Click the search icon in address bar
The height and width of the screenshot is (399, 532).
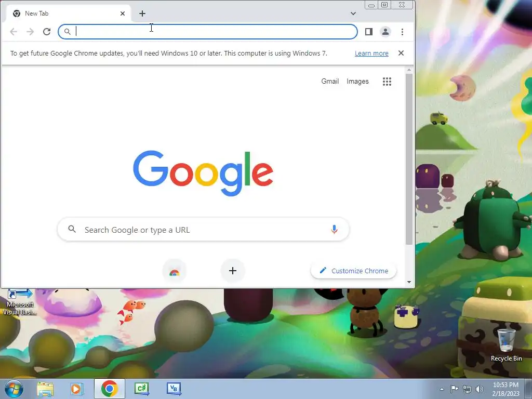[x=68, y=32]
